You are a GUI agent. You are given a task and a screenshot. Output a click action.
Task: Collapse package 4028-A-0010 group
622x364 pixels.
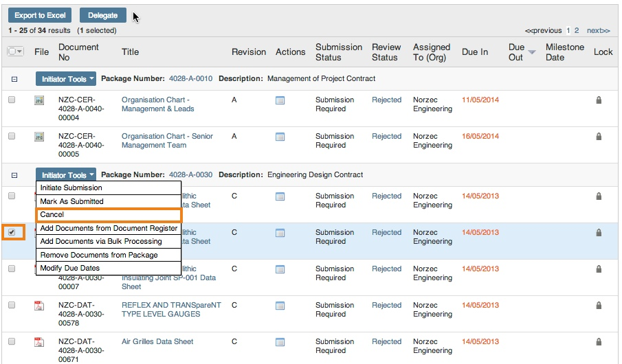point(14,79)
